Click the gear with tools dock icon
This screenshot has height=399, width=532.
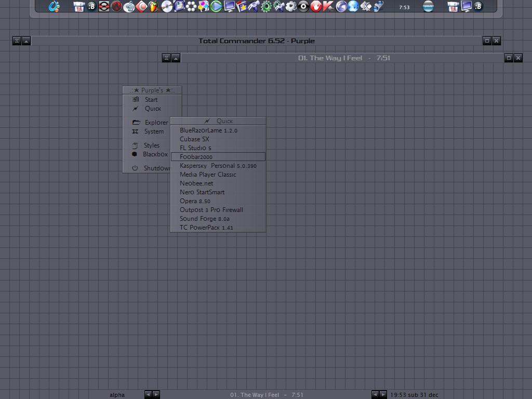tap(278, 6)
